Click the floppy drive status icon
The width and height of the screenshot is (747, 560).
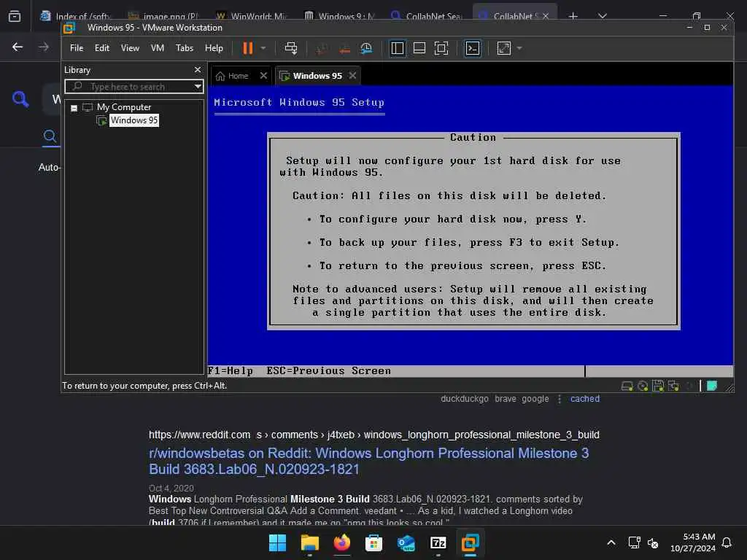pos(658,386)
